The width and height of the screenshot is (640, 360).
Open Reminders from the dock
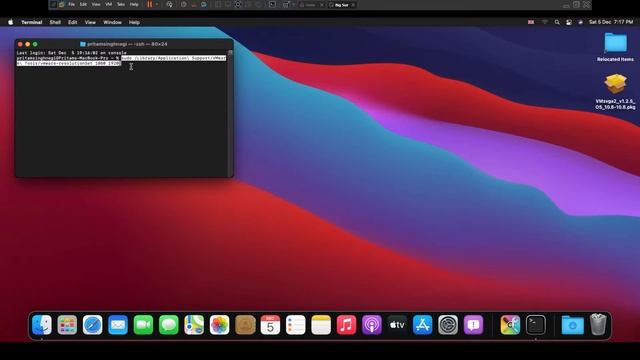pos(296,325)
